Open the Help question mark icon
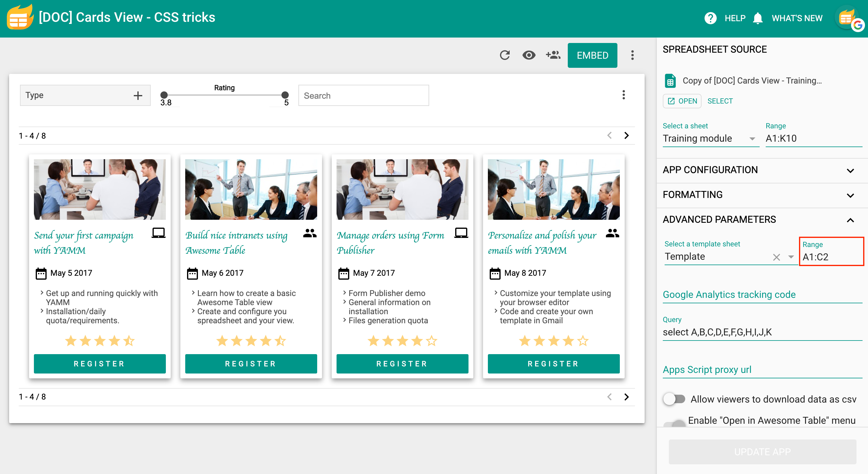Viewport: 868px width, 474px height. (x=710, y=18)
